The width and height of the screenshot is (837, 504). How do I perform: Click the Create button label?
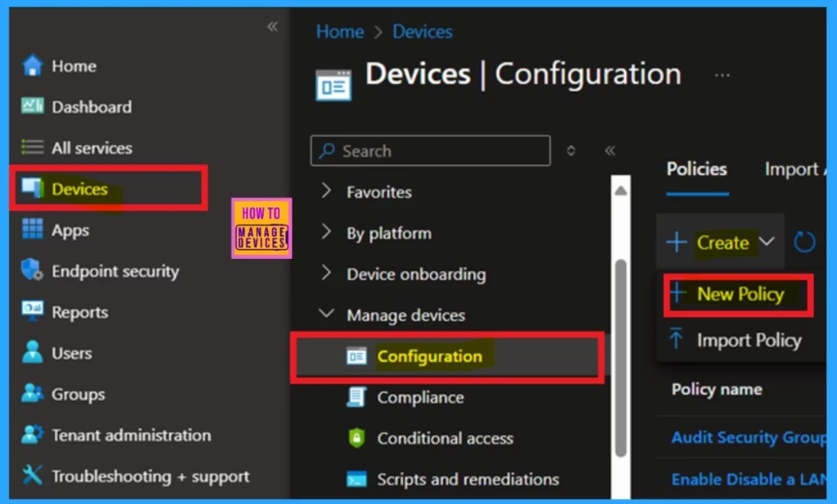[x=723, y=243]
